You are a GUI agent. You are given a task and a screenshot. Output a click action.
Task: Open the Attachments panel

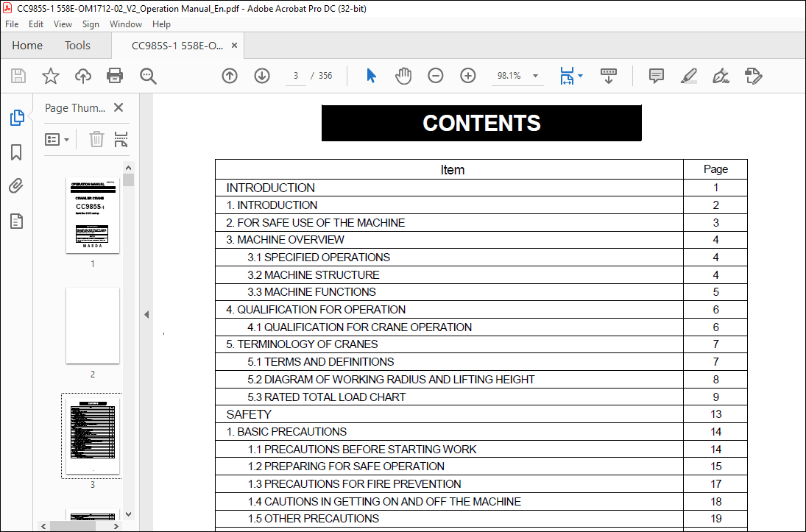(x=16, y=186)
